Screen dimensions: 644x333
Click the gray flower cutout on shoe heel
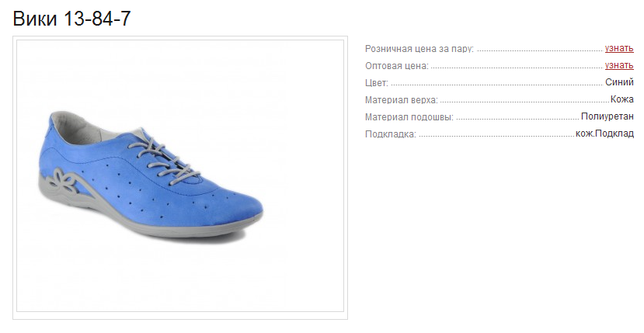tap(62, 182)
